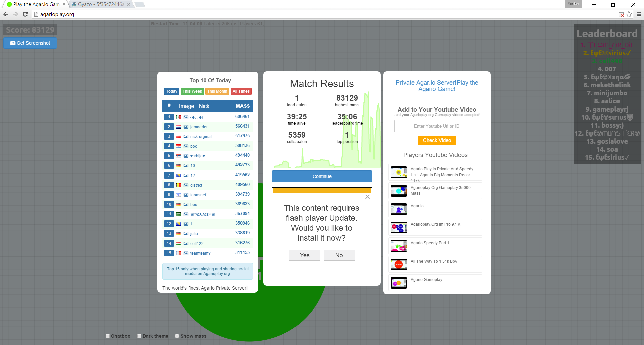The image size is (644, 345).
Task: Click the Mexico flag icon in rank 1 row
Action: [178, 117]
